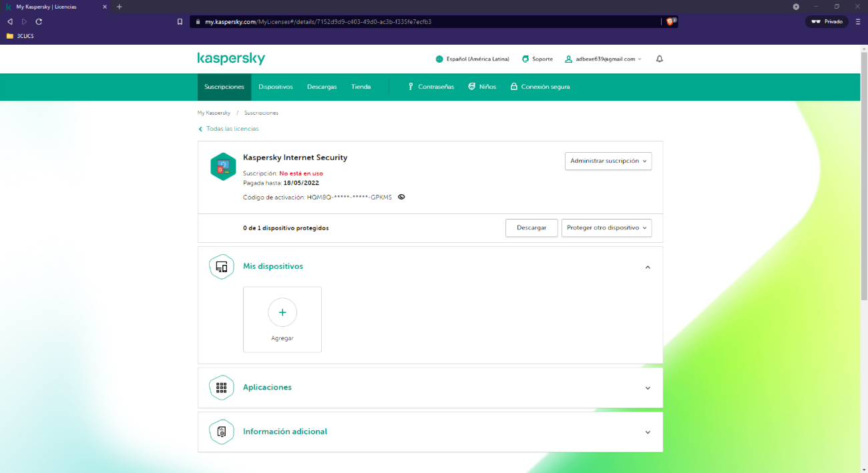This screenshot has width=868, height=473.
Task: Open the 3CLICS bookmarks folder
Action: pos(20,36)
